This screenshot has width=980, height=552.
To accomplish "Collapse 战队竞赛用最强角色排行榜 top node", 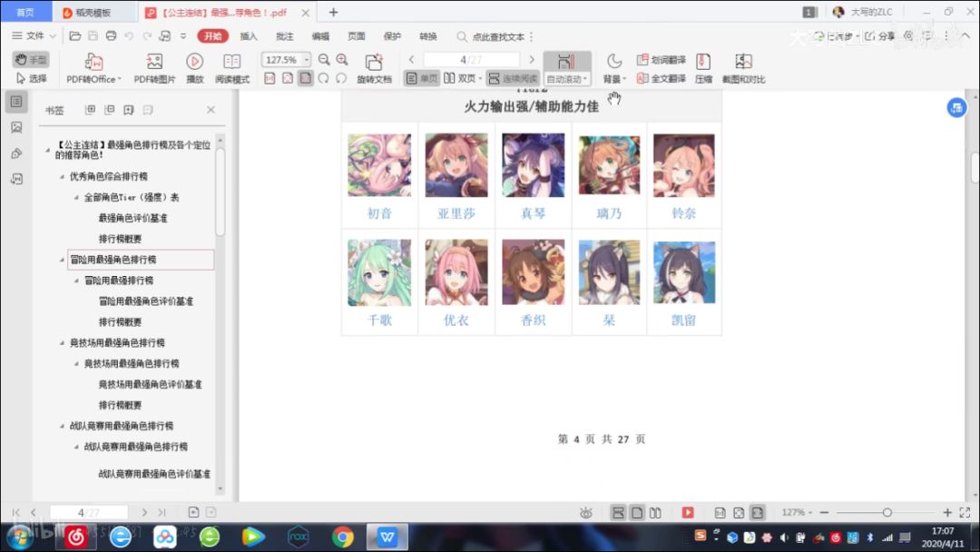I will click(62, 426).
